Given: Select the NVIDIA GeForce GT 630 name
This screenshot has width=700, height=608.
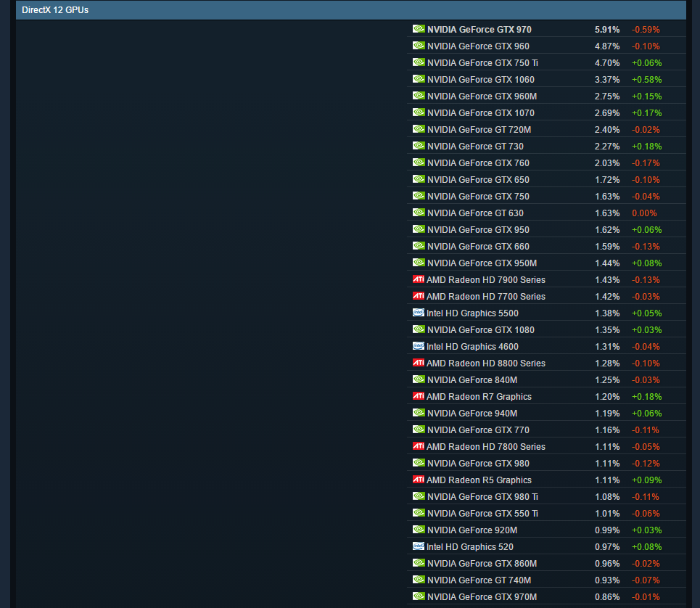Looking at the screenshot, I should point(475,213).
